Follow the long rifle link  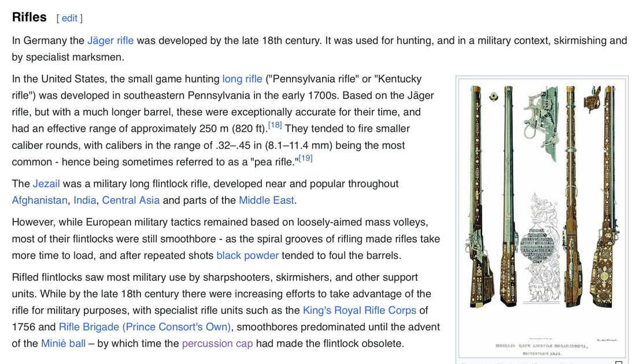coord(242,79)
